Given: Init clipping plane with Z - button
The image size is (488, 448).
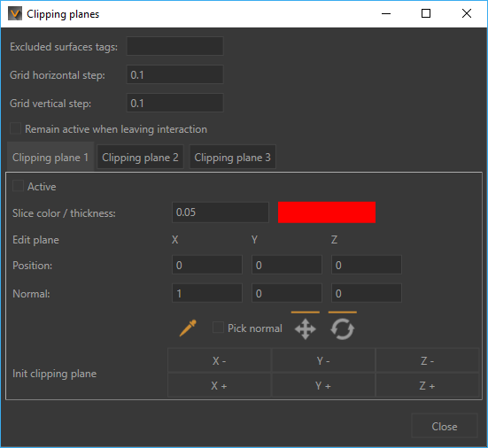Looking at the screenshot, I should tap(427, 360).
